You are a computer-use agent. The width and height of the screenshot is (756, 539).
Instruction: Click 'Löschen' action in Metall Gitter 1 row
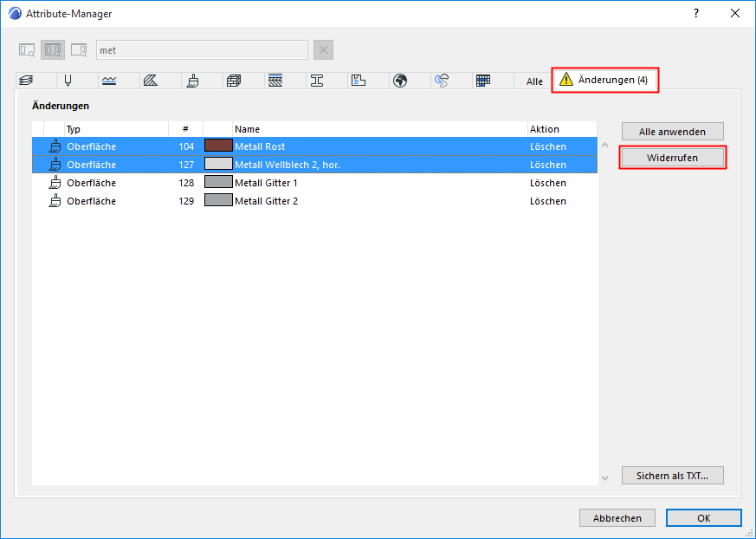pos(548,183)
